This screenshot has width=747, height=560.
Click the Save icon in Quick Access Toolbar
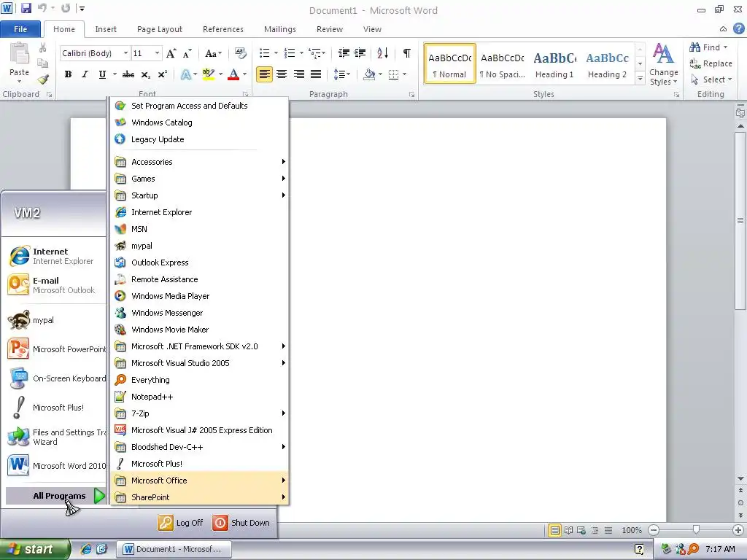pyautogui.click(x=26, y=8)
